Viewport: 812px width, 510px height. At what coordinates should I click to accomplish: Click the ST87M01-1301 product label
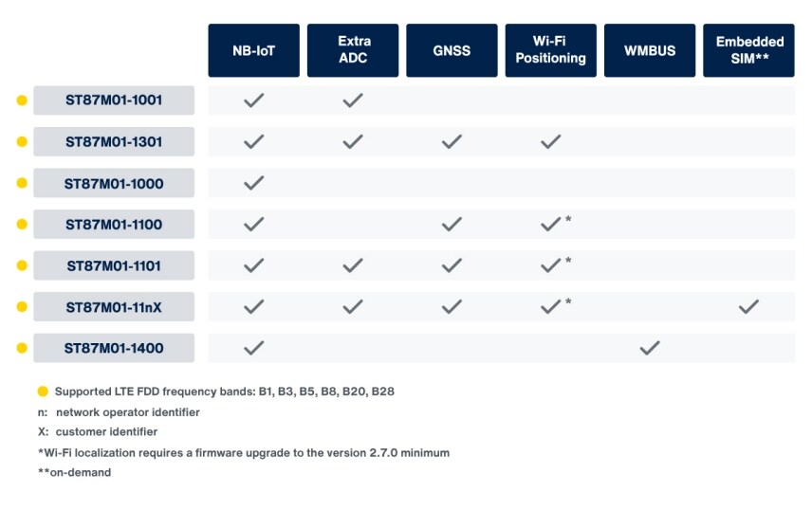tap(114, 142)
